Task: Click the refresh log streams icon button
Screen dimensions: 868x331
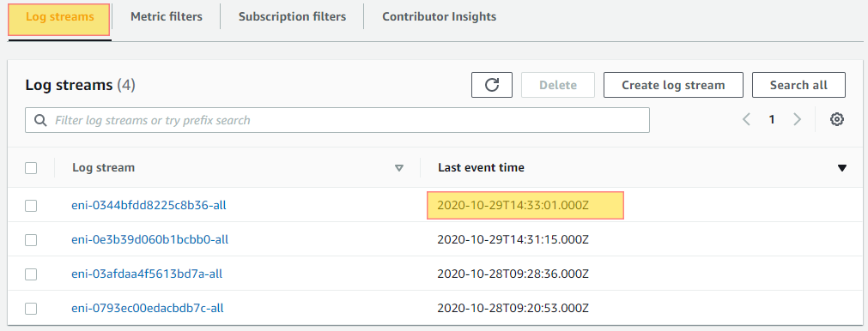Action: (492, 85)
